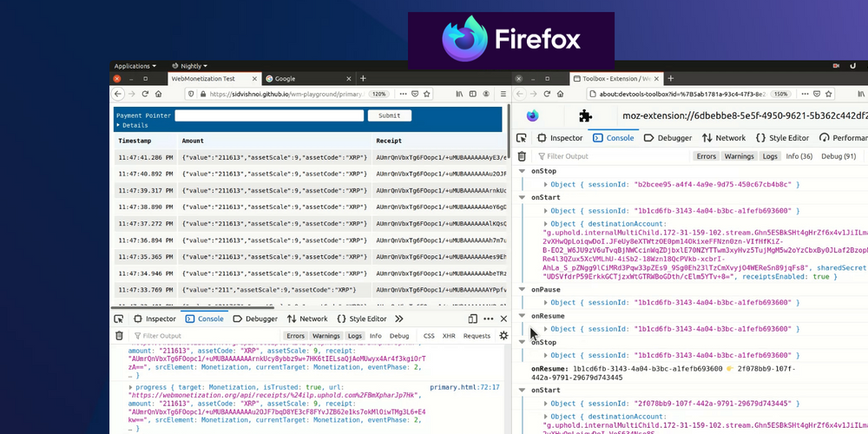Toggle Errors filter in bottom console

[296, 336]
